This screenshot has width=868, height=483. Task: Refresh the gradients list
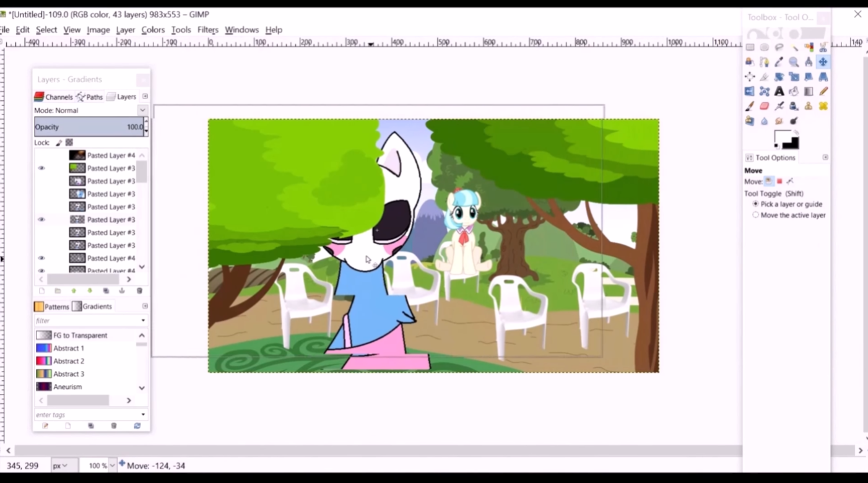[x=137, y=426]
